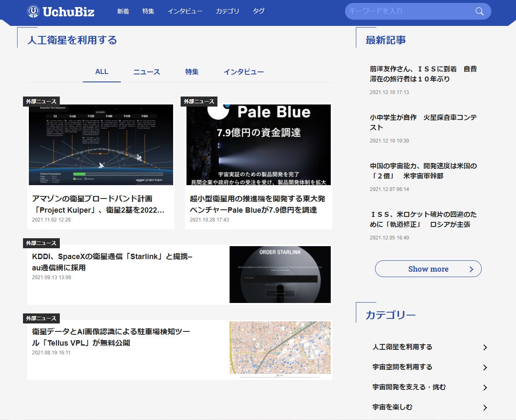Open the 新着 menu item
Screen dimensions: 516x420
[x=123, y=11]
